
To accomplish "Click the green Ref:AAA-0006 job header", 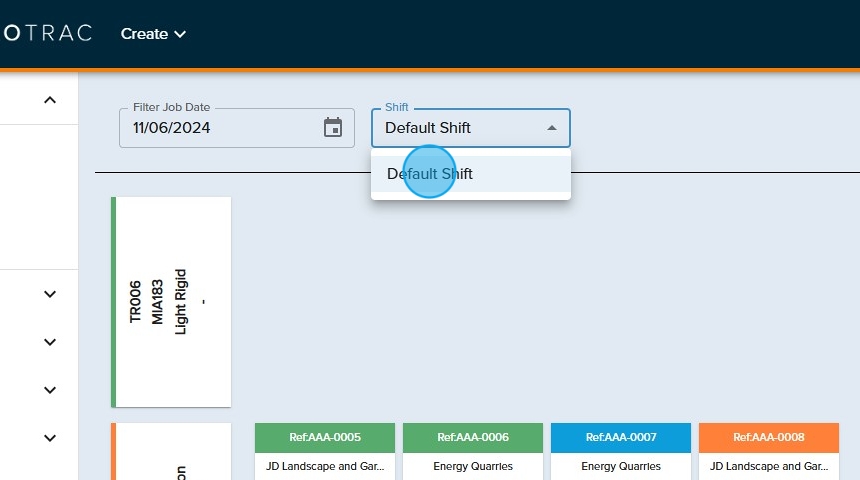I will 473,437.
